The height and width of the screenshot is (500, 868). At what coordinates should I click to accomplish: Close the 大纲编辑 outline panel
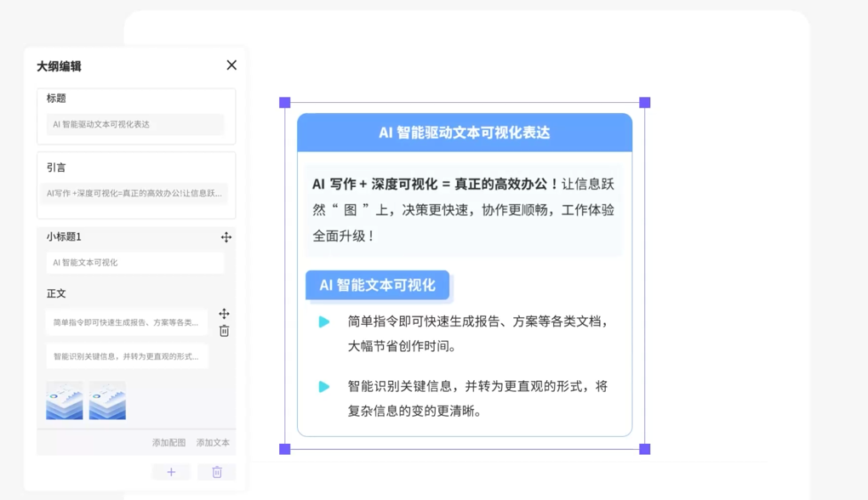(231, 65)
